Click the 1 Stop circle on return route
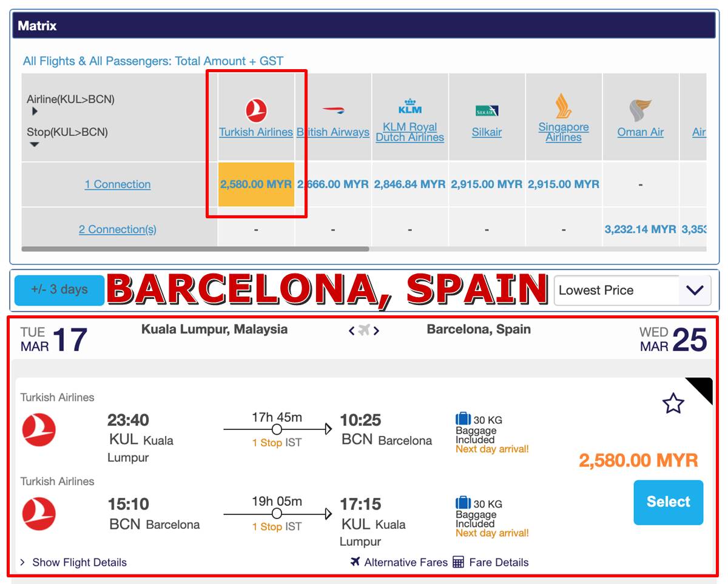Viewport: 728px width, 584px height. tap(277, 514)
